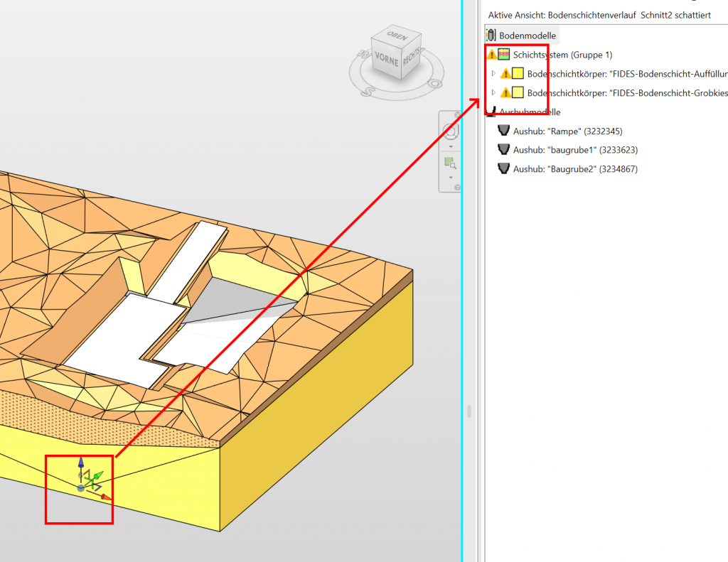Screen dimensions: 728x562
Task: Open the navigation bar customize menu button
Action: (x=457, y=188)
